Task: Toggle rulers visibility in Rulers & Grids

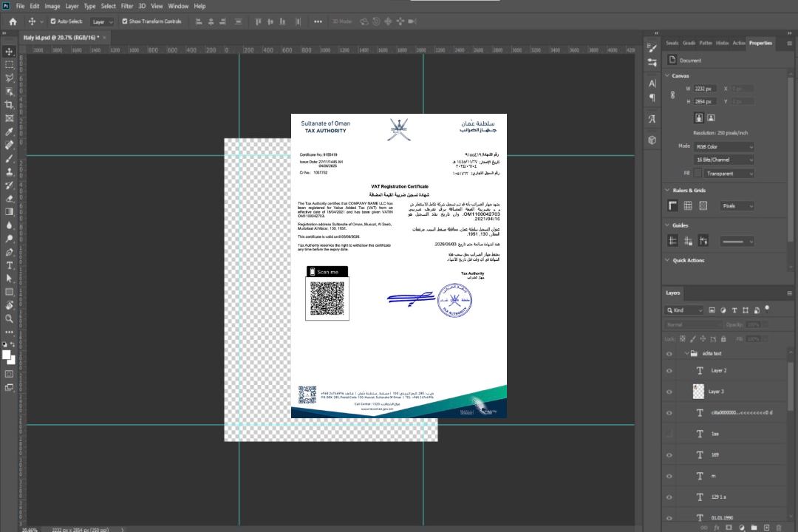Action: tap(672, 205)
